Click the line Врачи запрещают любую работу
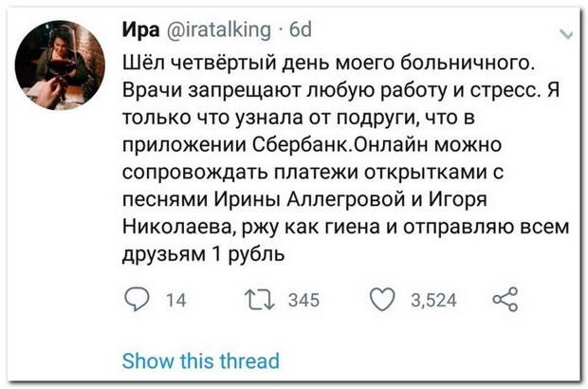Viewport: 588px width, 389px height. tap(285, 90)
